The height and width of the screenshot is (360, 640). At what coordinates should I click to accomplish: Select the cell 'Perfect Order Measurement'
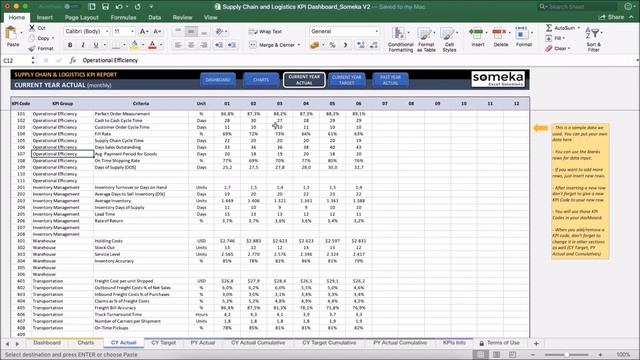[141, 114]
